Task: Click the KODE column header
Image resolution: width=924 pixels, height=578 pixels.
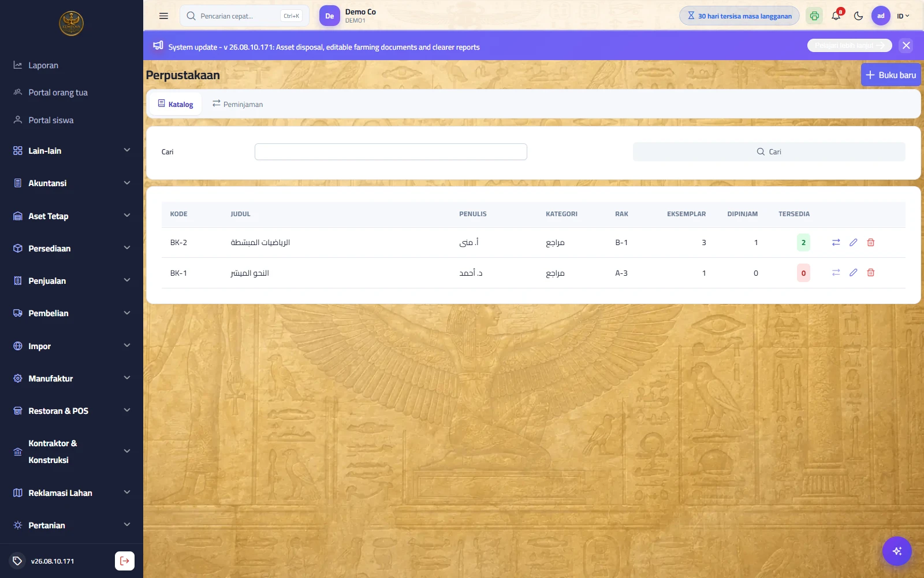Action: pos(178,214)
